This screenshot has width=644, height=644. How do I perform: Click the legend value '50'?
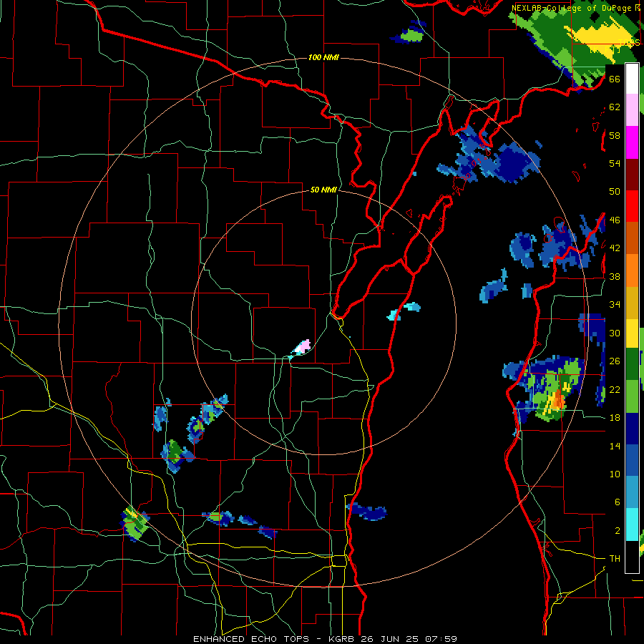(615, 191)
